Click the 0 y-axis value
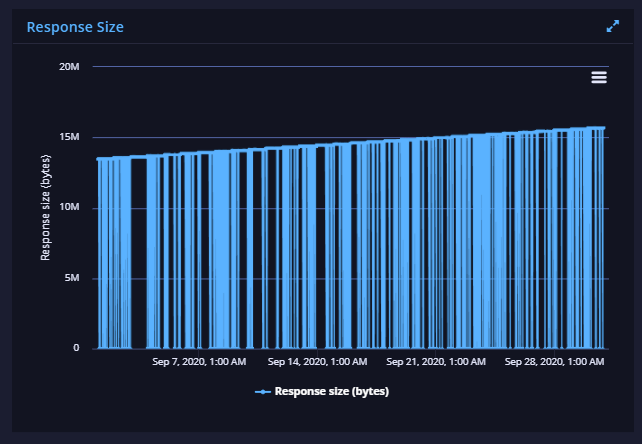Viewport: 642px width, 444px height. (76, 348)
